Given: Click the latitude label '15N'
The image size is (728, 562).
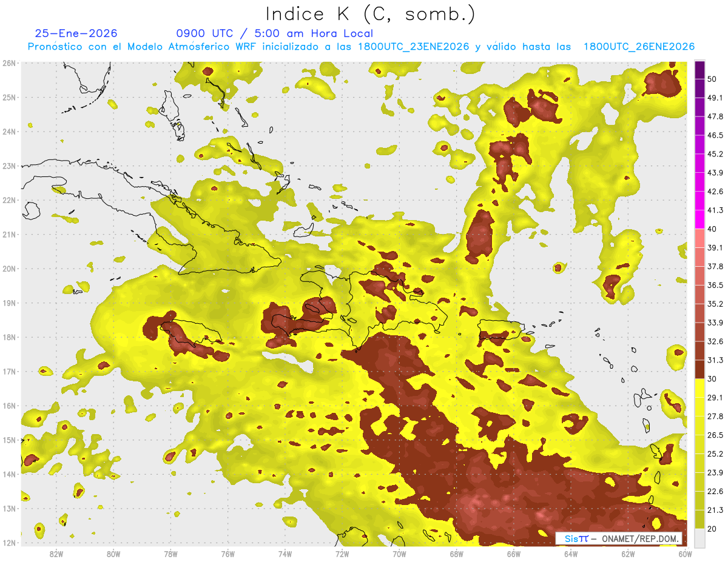Looking at the screenshot, I should point(9,440).
